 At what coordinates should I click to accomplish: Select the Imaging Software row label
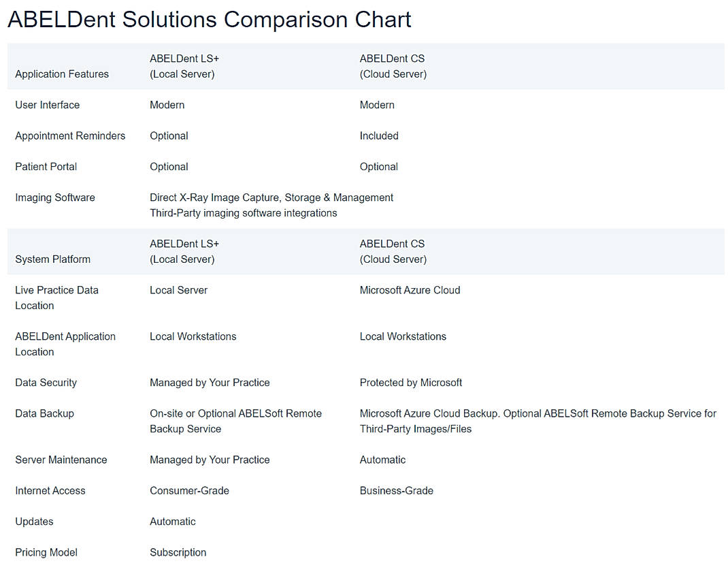tap(55, 197)
